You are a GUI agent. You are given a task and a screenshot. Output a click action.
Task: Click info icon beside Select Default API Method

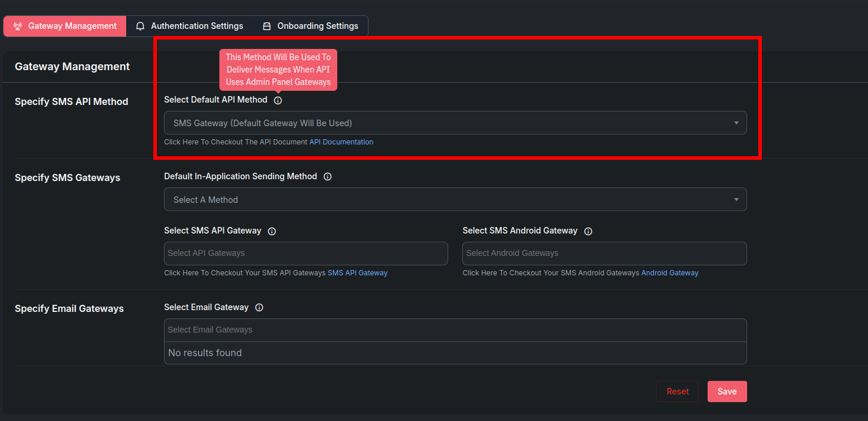[x=278, y=100]
